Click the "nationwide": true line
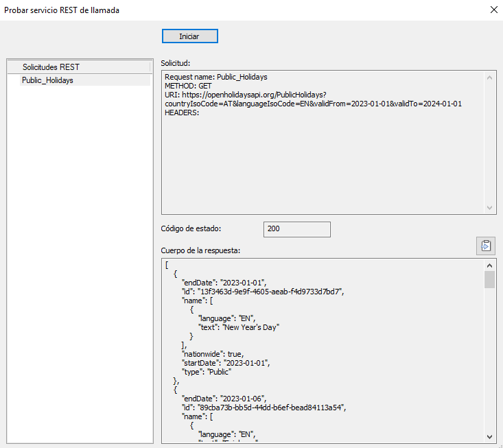The width and height of the screenshot is (503, 448). [213, 354]
